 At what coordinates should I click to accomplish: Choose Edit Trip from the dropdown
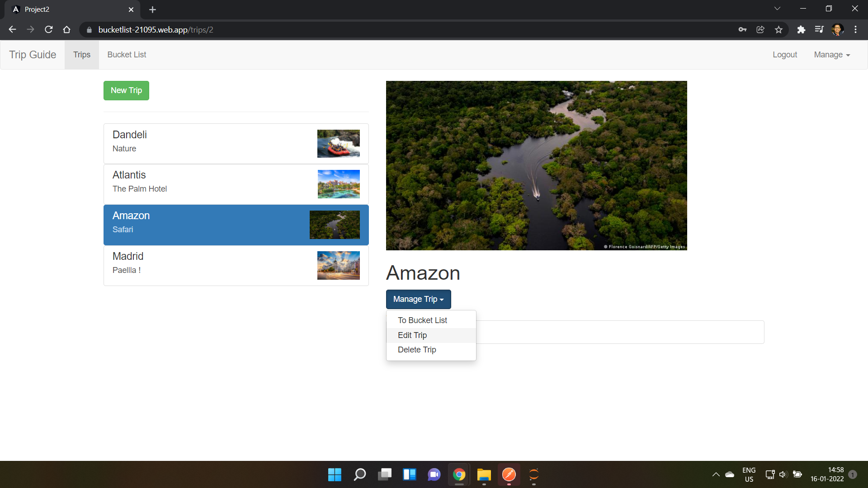pyautogui.click(x=431, y=335)
